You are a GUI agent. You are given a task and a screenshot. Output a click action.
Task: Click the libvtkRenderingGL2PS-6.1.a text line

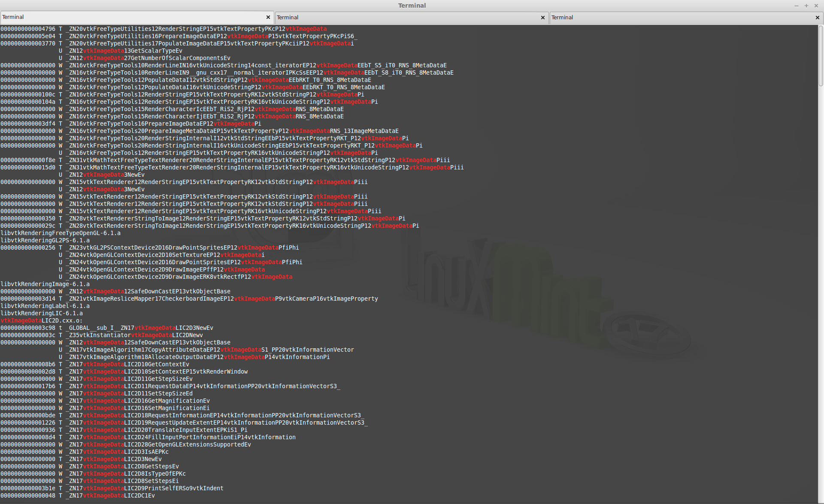[45, 241]
